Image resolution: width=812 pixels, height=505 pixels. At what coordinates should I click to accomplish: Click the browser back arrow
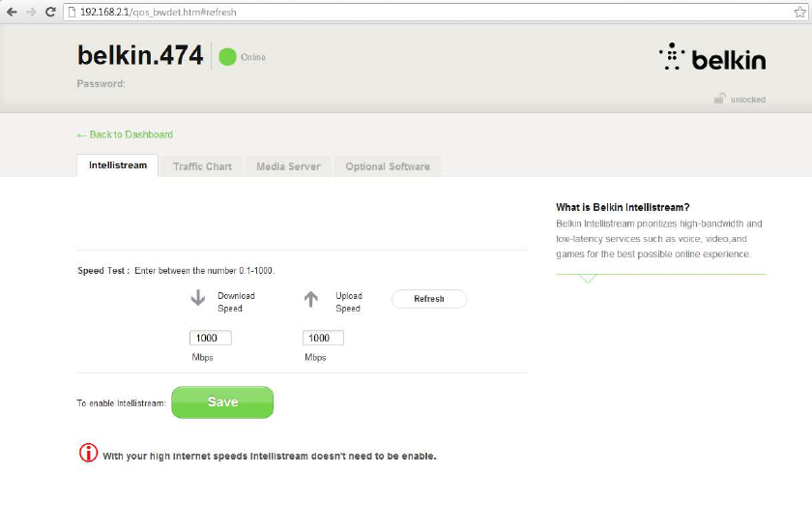click(x=12, y=12)
